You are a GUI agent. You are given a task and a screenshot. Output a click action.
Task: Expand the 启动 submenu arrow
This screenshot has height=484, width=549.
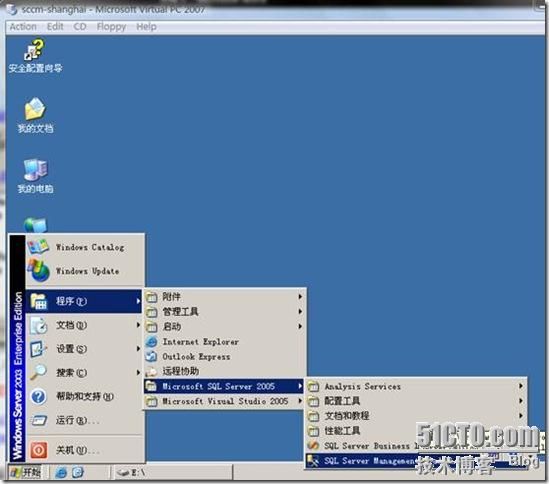click(x=300, y=326)
